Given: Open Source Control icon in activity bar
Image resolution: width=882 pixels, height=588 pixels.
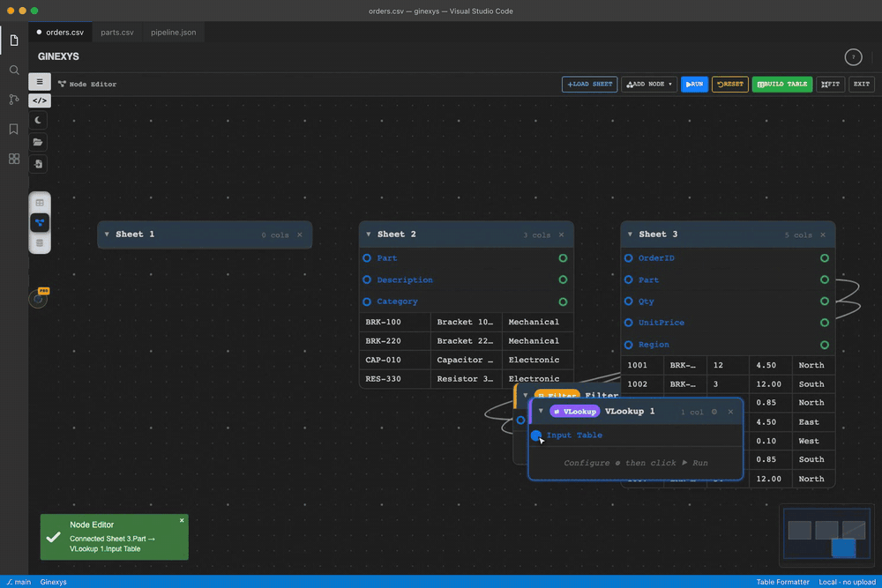Looking at the screenshot, I should [14, 100].
